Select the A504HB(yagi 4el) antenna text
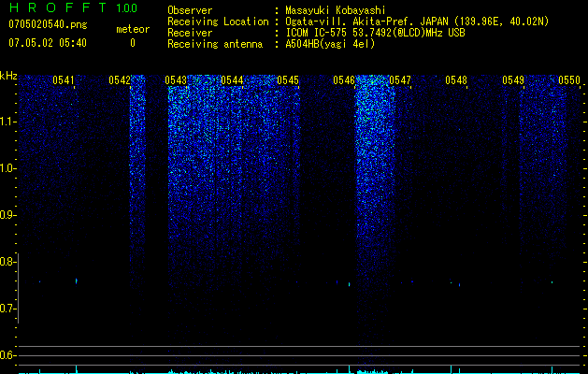 point(330,44)
